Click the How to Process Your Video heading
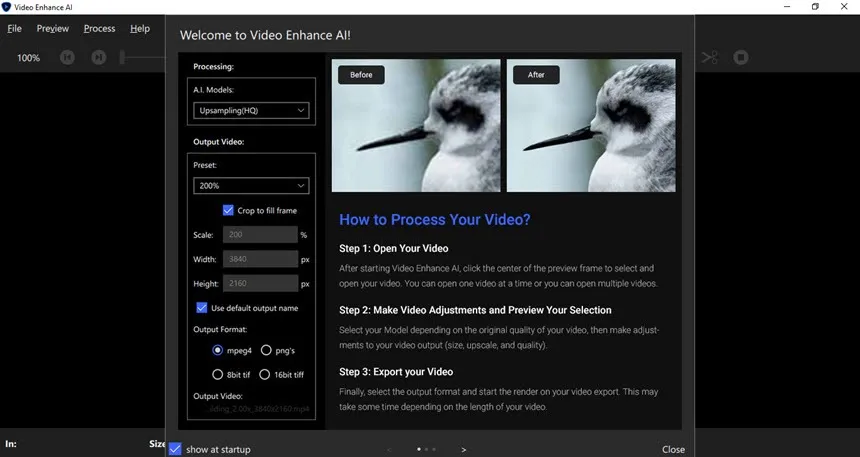 435,219
